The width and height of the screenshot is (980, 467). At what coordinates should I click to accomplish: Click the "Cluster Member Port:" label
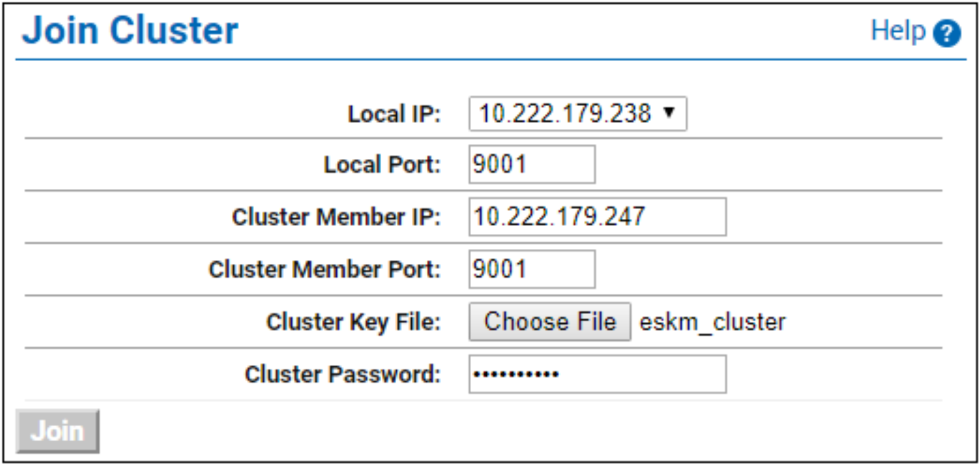(325, 270)
